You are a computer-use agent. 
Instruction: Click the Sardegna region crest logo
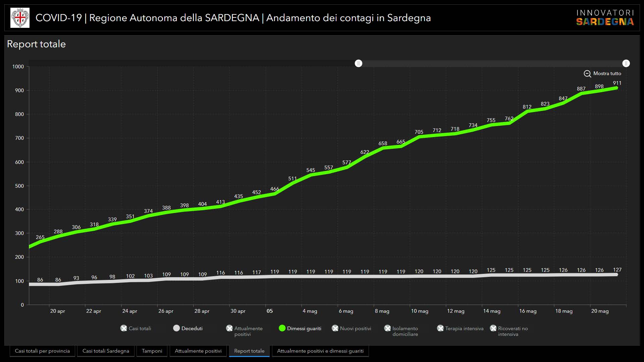point(20,18)
